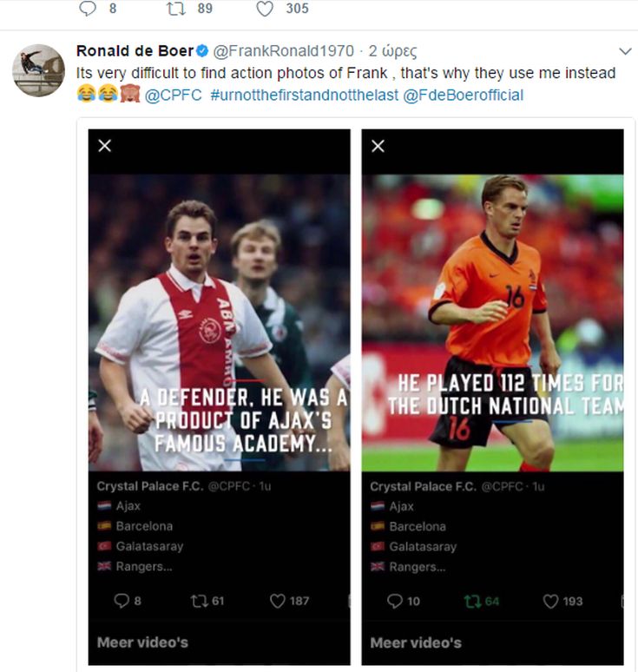Click the Ronald de Boer display name
638x672 pixels.
point(133,50)
